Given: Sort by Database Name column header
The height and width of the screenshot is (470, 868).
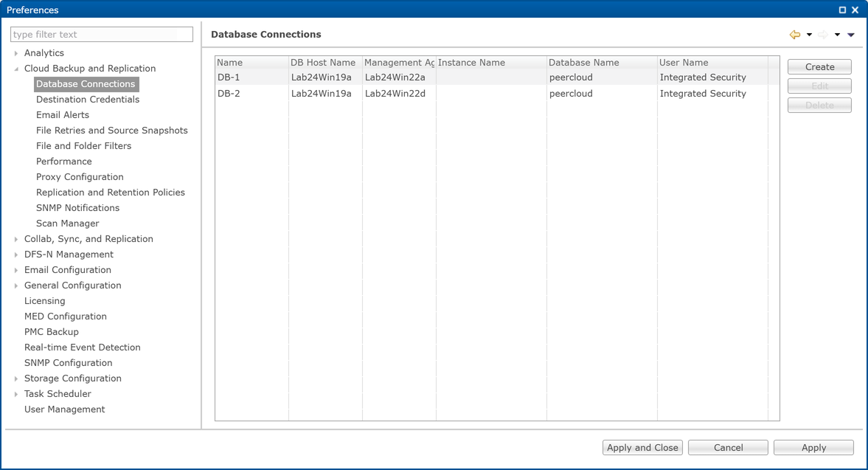Looking at the screenshot, I should (x=603, y=63).
